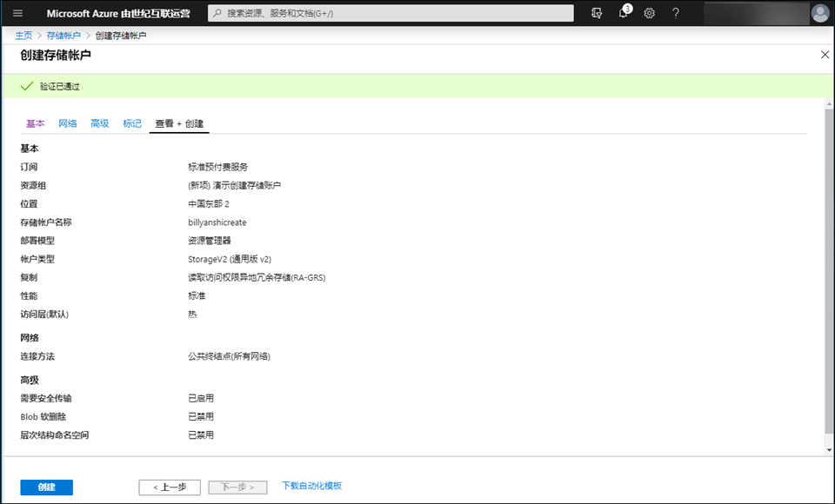Click the search resources box
Image resolution: width=835 pixels, height=504 pixels.
click(x=391, y=13)
